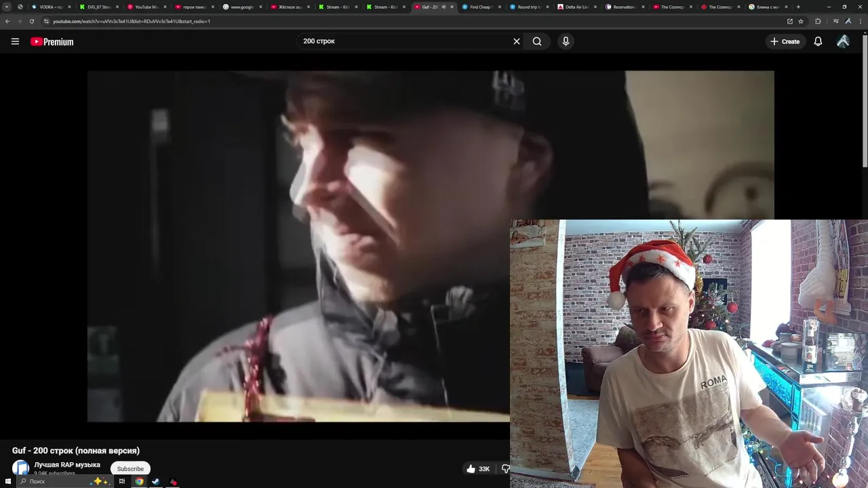Open Лучшая RAP музыка channel name link
The width and height of the screenshot is (868, 488).
[x=67, y=465]
